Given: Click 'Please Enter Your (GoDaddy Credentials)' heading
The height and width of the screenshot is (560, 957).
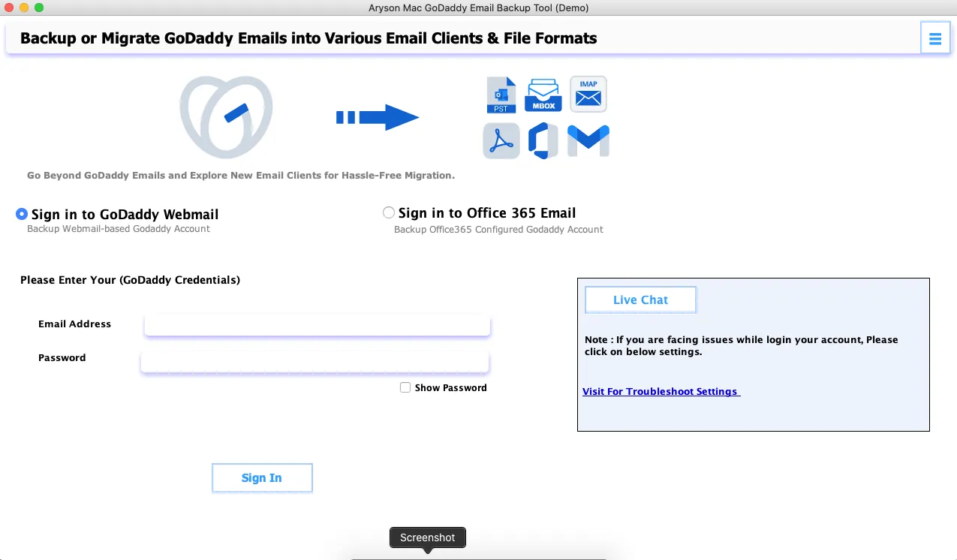Looking at the screenshot, I should point(130,280).
